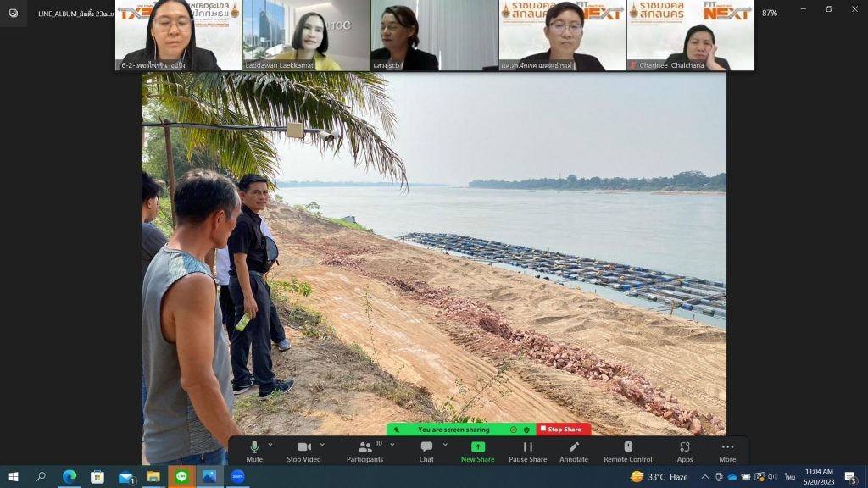This screenshot has height=488, width=868.
Task: Open the Participants panel
Action: (x=365, y=449)
